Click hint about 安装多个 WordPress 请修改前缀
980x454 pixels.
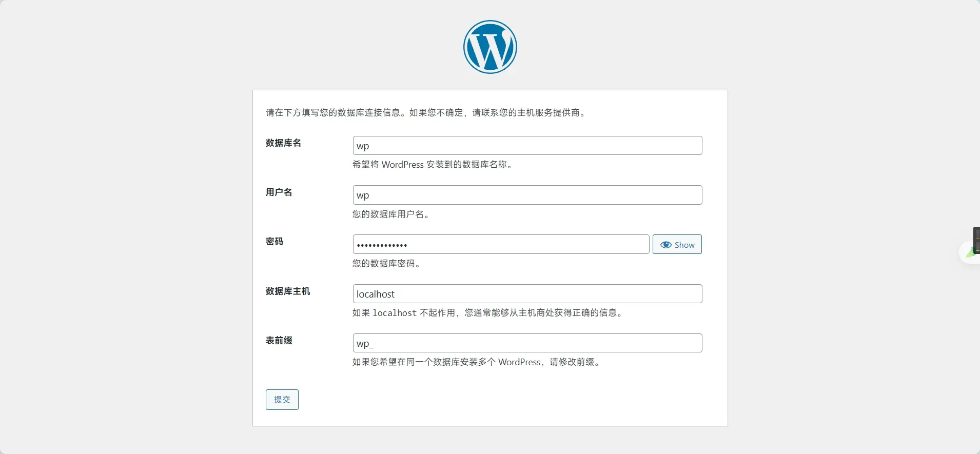[x=478, y=362]
